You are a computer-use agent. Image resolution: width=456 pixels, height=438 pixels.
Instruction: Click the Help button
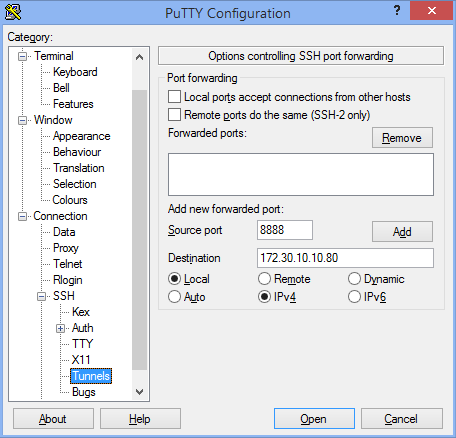(140, 419)
